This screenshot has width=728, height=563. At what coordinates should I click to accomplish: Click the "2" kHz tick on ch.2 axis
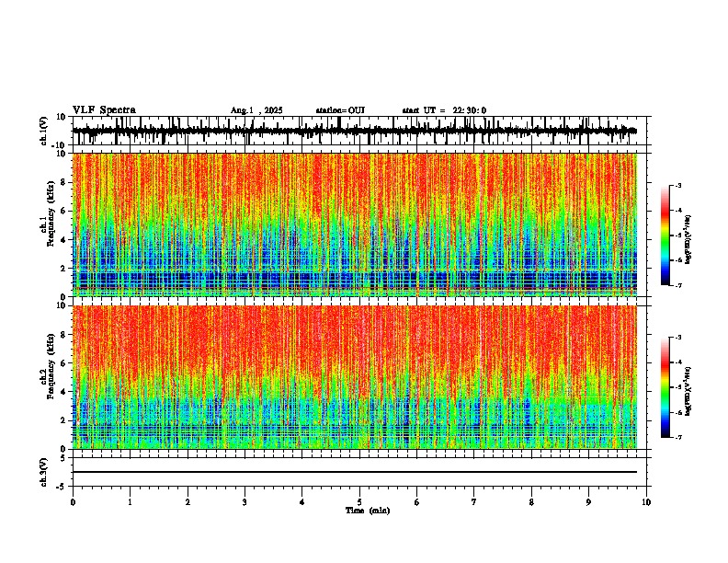pos(63,420)
